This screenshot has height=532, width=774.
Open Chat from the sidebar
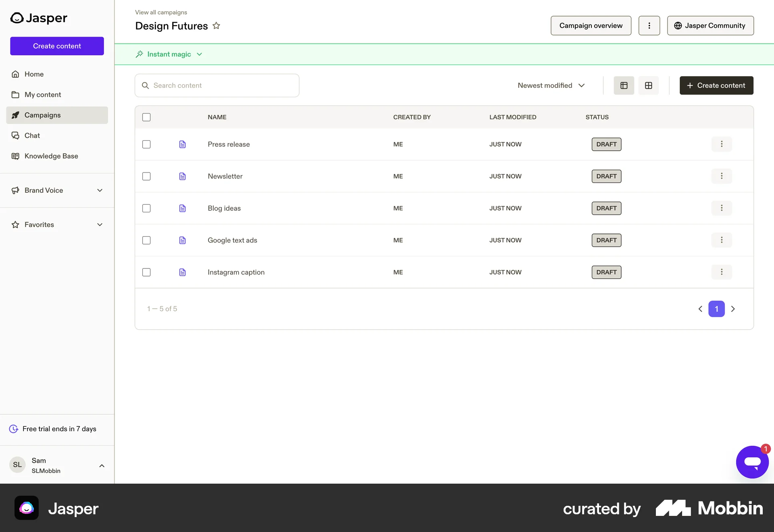click(x=32, y=135)
